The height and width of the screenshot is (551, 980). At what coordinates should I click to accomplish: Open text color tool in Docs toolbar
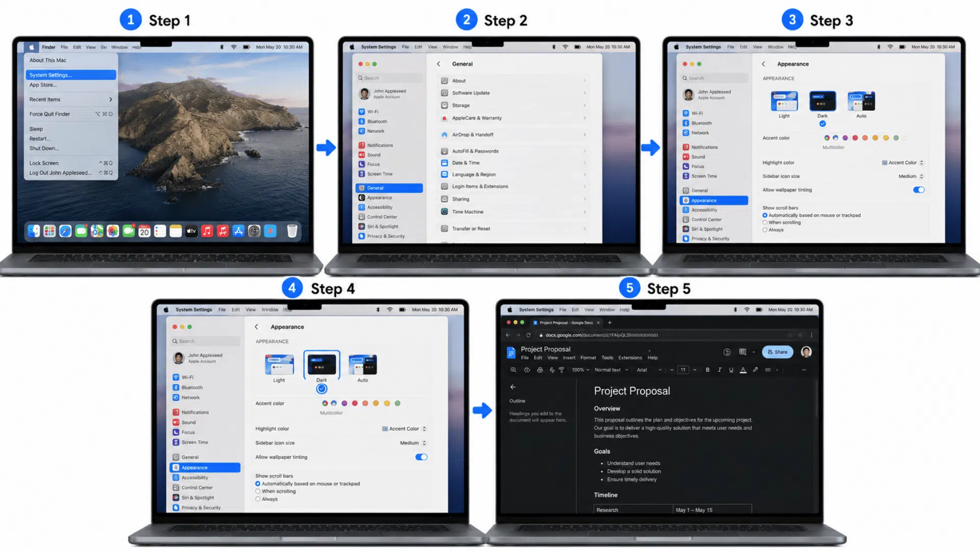[x=743, y=370]
